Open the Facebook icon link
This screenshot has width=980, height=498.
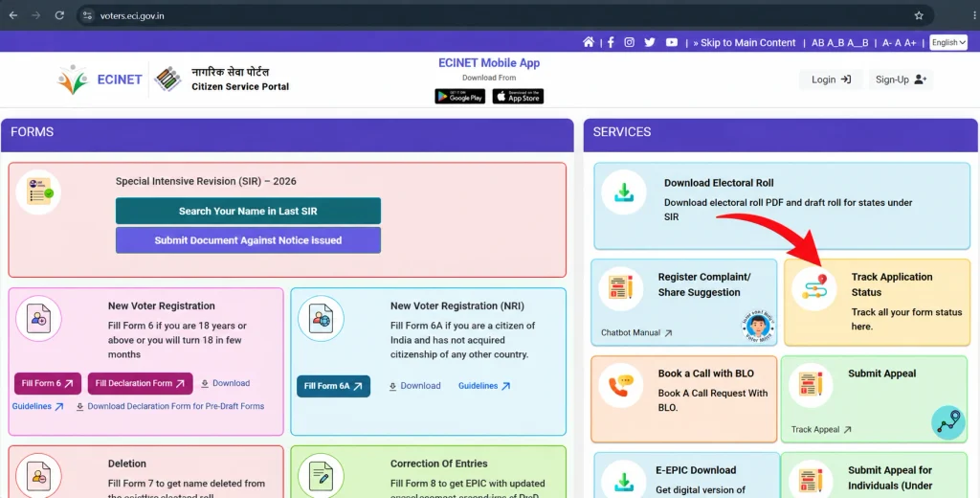(611, 42)
